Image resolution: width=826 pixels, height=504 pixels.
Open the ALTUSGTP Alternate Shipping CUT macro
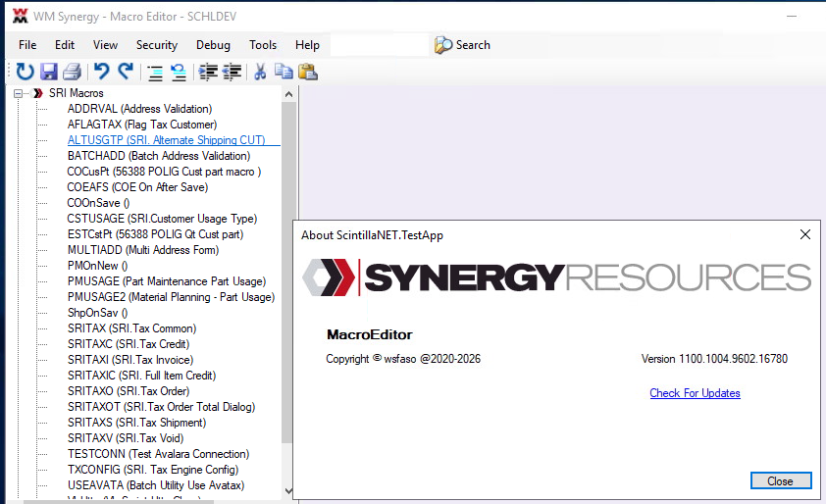[167, 140]
